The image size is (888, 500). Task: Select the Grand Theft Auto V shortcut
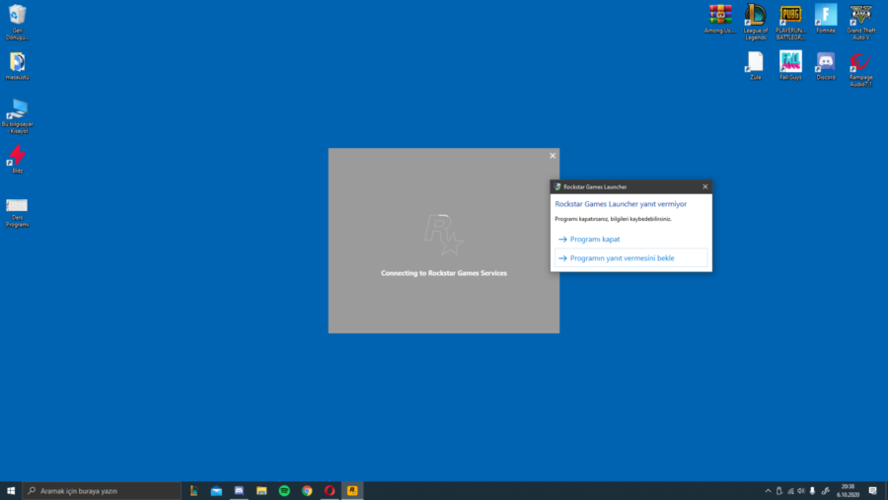(861, 22)
